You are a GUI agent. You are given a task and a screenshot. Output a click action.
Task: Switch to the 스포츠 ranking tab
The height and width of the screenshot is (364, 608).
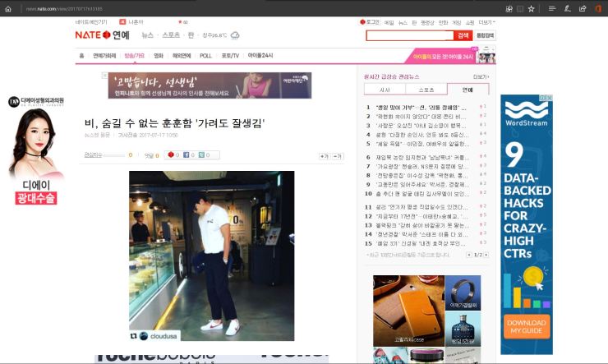point(426,89)
